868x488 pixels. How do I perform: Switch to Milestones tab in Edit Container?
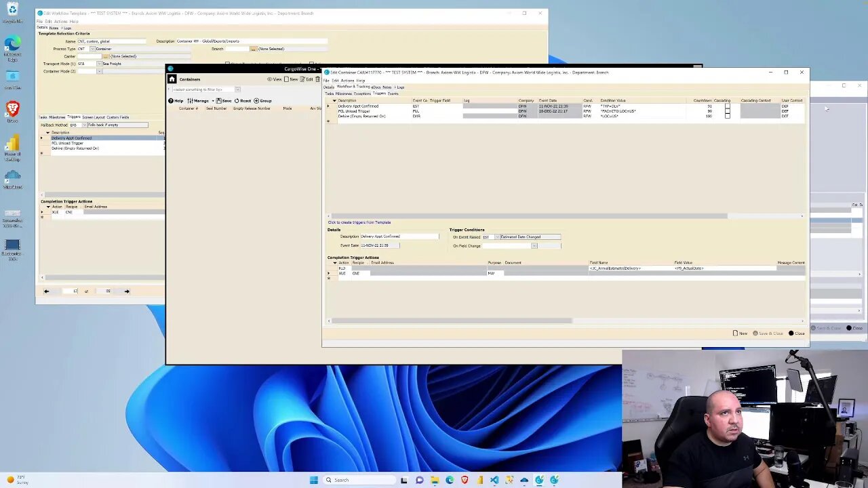344,94
